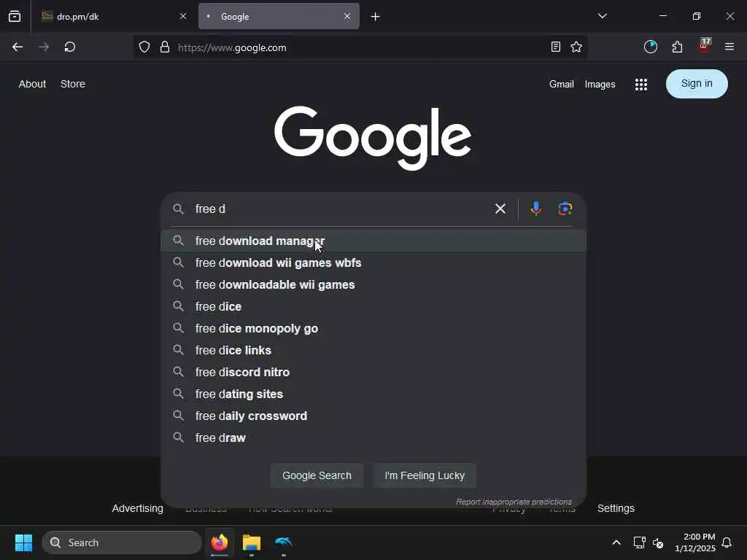
Task: Toggle reader view icon in address bar
Action: tap(555, 47)
